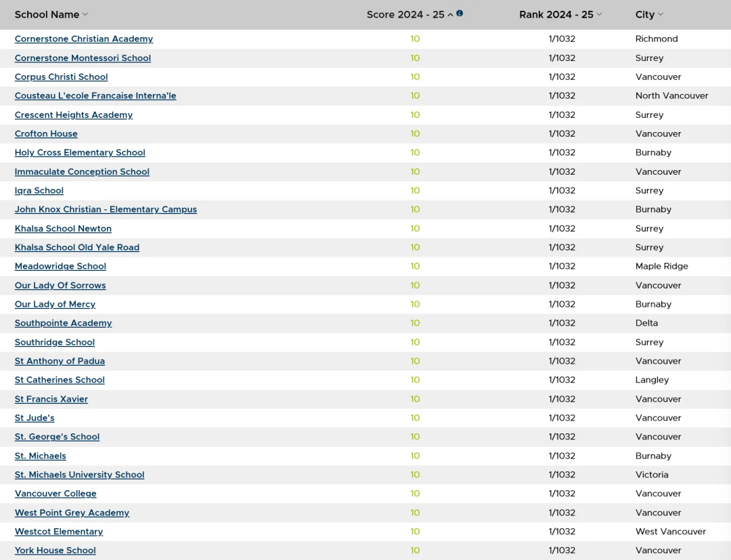Select Surrey city for Iqra School
This screenshot has height=560, width=731.
[649, 190]
